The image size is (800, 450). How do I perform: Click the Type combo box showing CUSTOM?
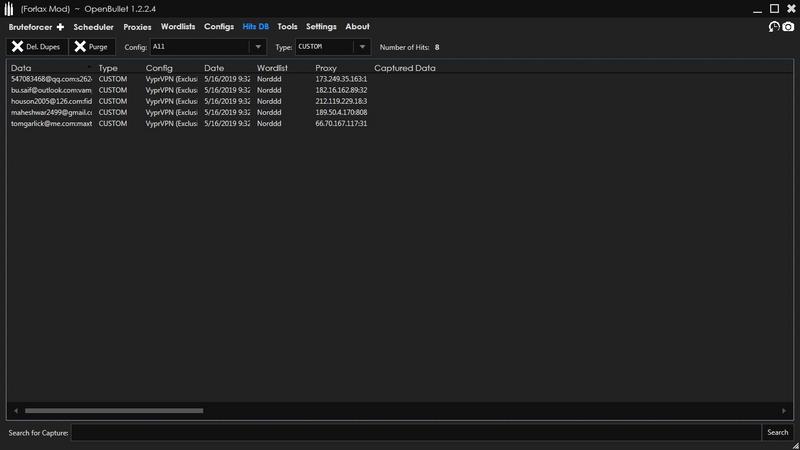pos(333,47)
